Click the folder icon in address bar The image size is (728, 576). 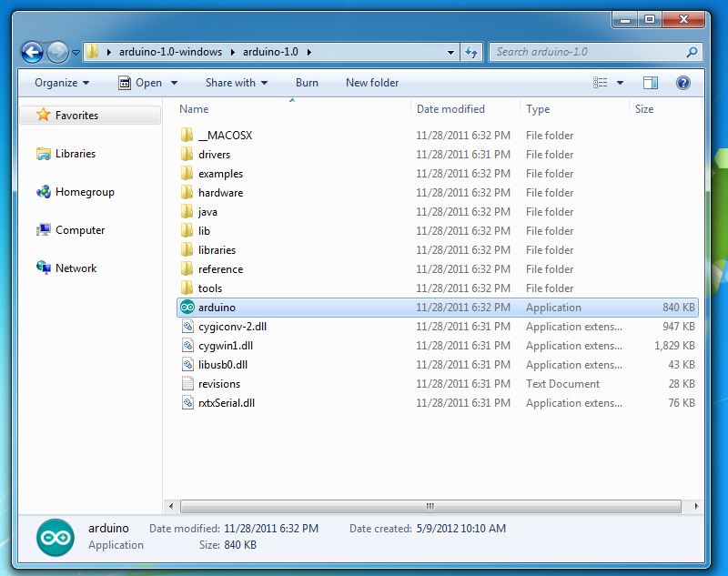[x=93, y=52]
